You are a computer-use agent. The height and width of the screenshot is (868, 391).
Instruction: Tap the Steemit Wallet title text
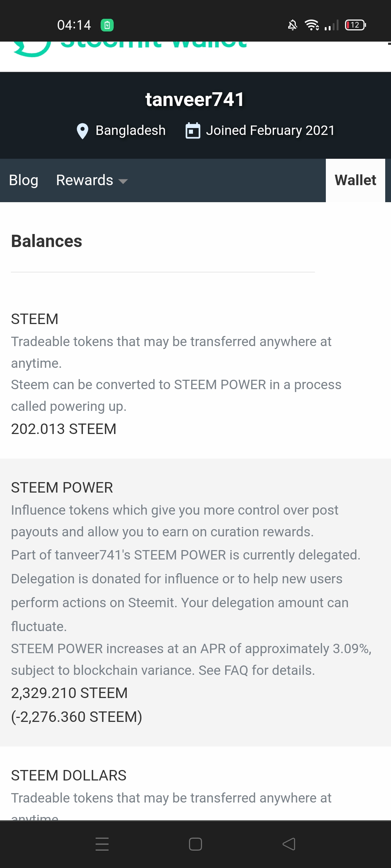pyautogui.click(x=154, y=46)
